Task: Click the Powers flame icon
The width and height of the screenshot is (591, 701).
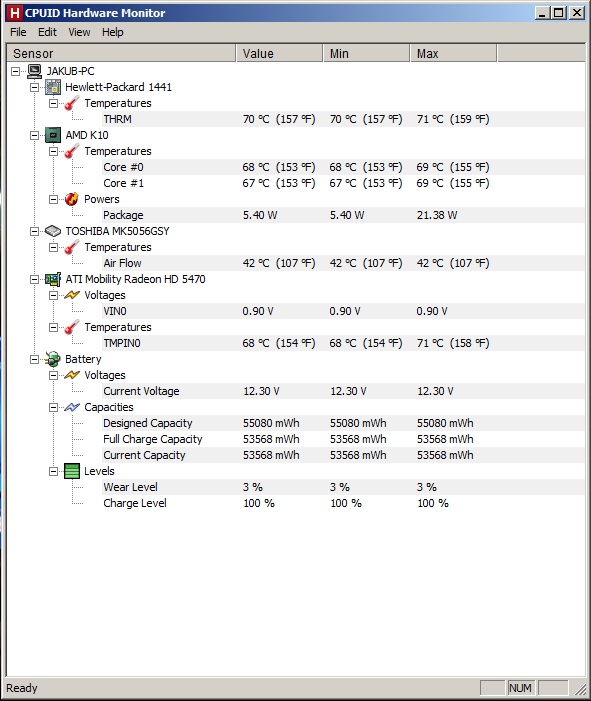Action: (72, 199)
